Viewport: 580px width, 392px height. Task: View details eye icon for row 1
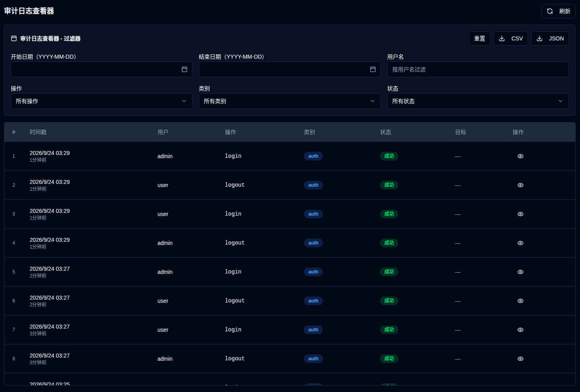click(x=520, y=156)
